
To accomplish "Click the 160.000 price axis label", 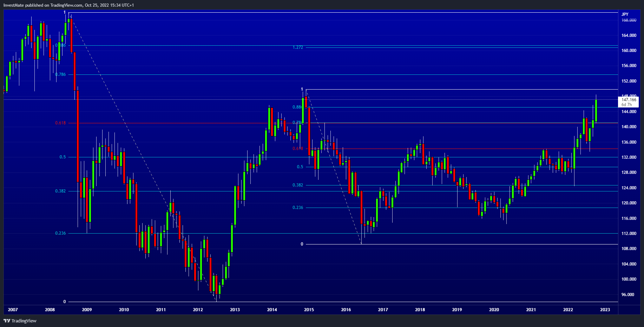I will (x=629, y=51).
